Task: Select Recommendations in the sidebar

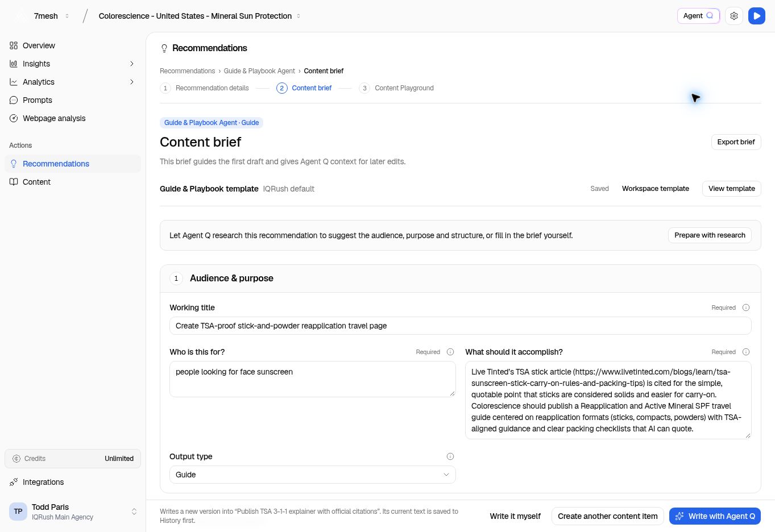Action: (73, 164)
